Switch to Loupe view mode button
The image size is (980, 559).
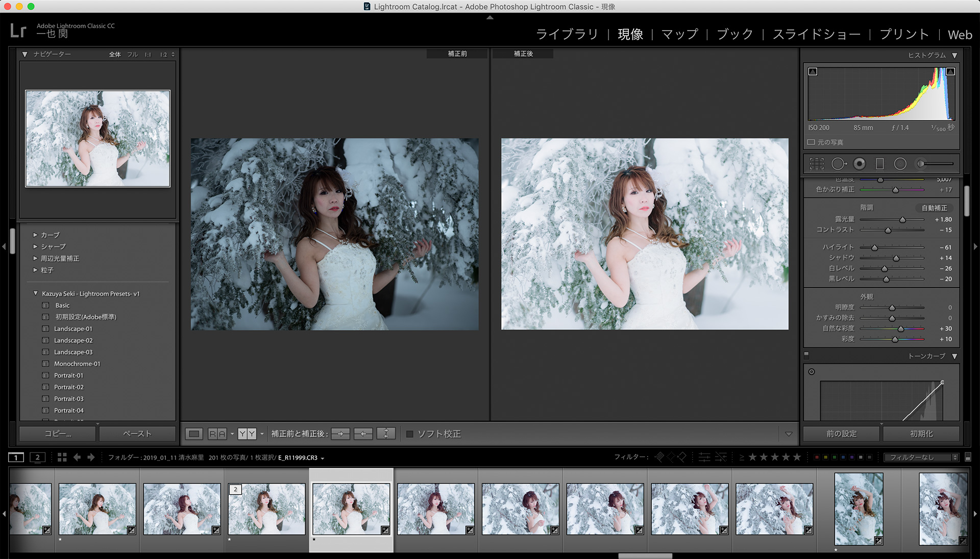tap(194, 434)
